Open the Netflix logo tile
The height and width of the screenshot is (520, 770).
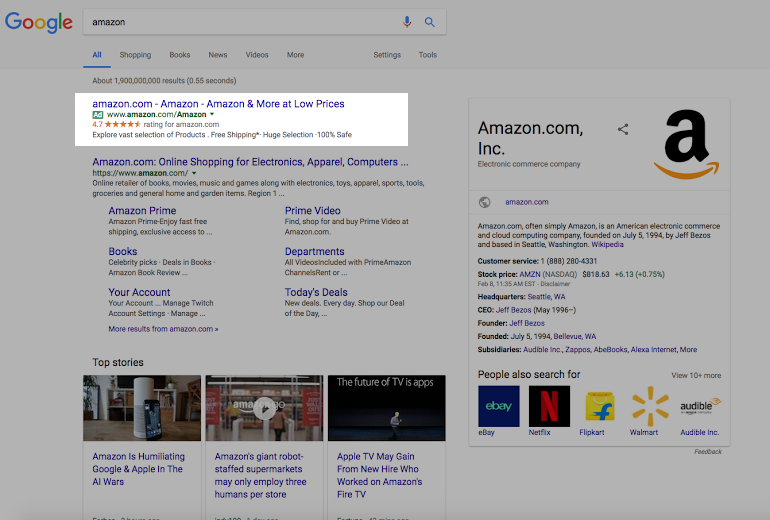pyautogui.click(x=549, y=406)
